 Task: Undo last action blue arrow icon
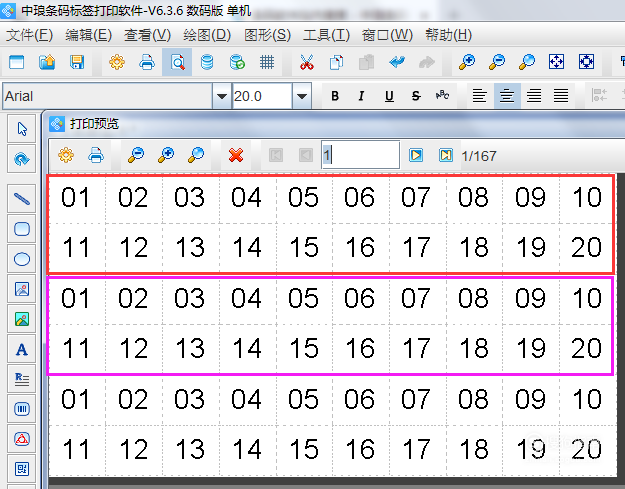(x=397, y=62)
